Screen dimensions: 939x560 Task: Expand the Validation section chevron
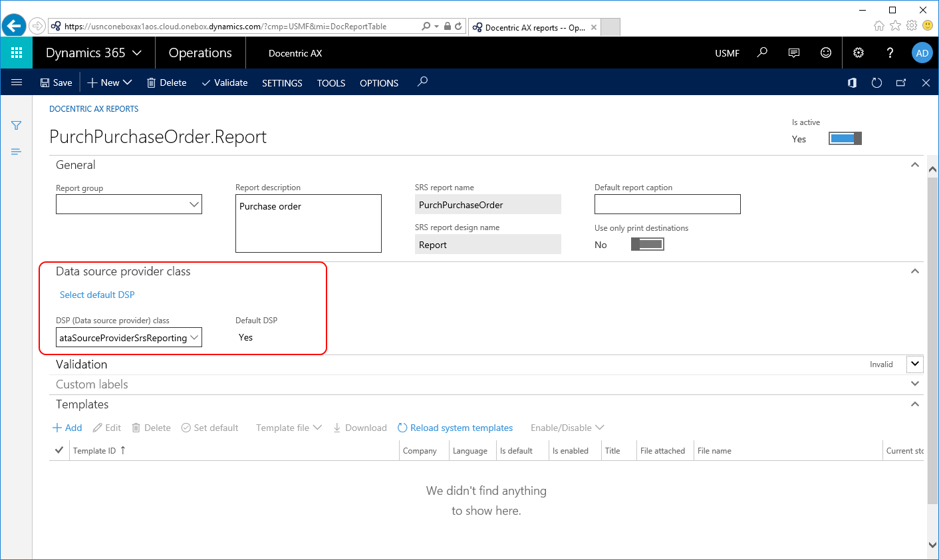click(915, 364)
